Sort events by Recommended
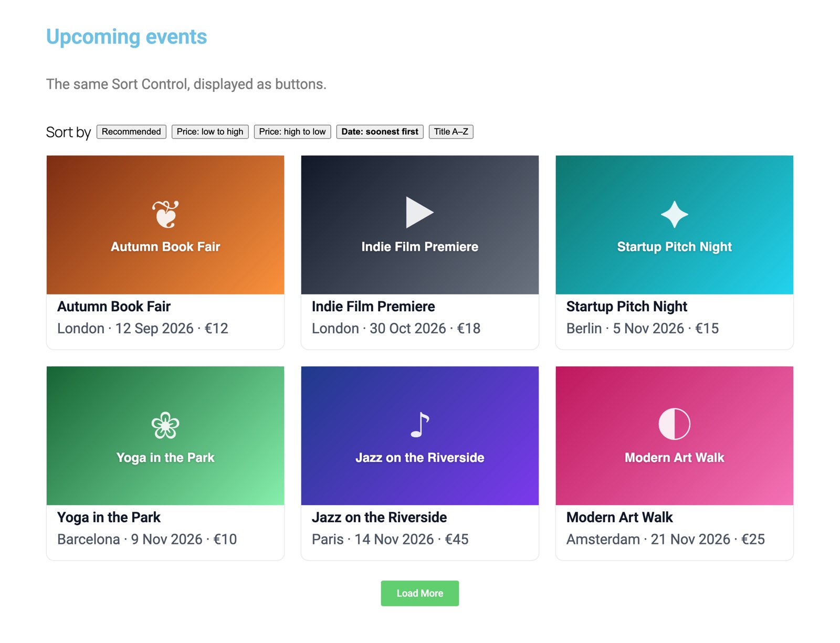This screenshot has height=643, width=840. point(131,132)
